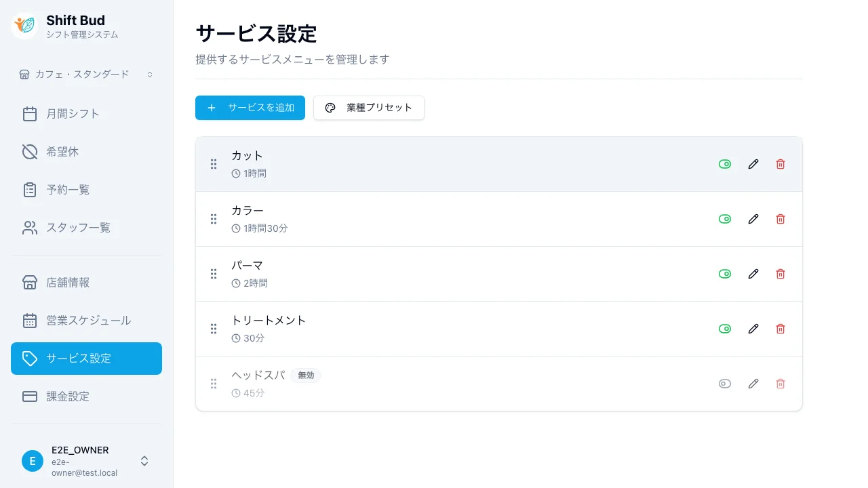The height and width of the screenshot is (488, 868).
Task: Enable the disabled ヘッドスパ service
Action: (725, 384)
